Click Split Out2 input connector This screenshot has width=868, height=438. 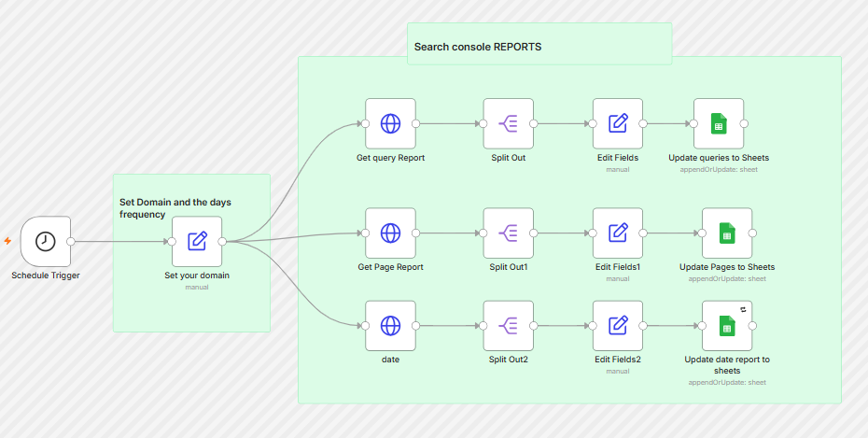pos(483,326)
